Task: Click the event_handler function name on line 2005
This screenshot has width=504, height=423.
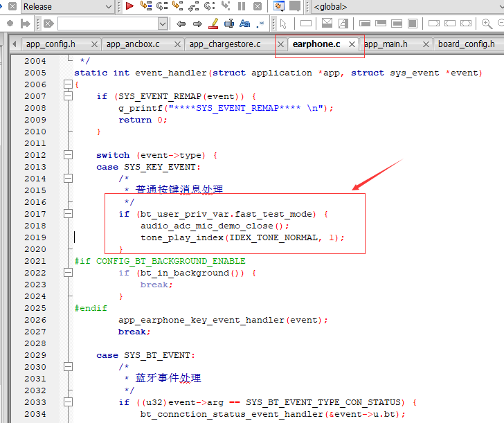Action: tap(171, 73)
